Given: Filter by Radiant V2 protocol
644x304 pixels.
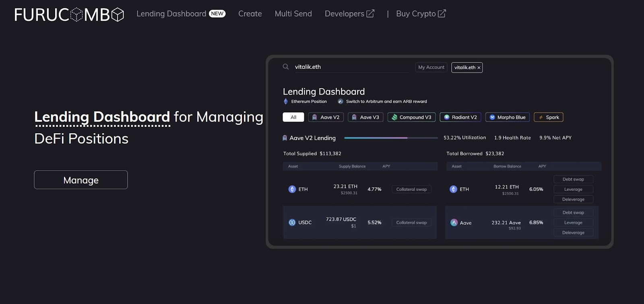Looking at the screenshot, I should click(460, 117).
